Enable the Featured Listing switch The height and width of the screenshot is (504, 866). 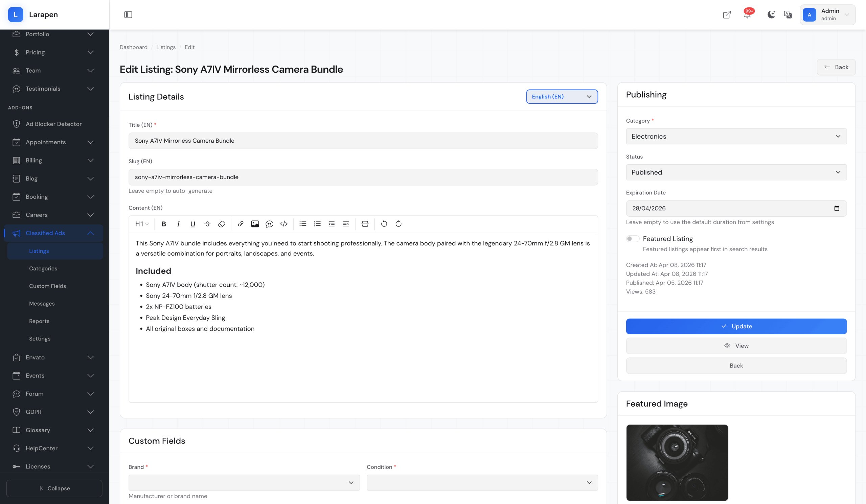[632, 239]
